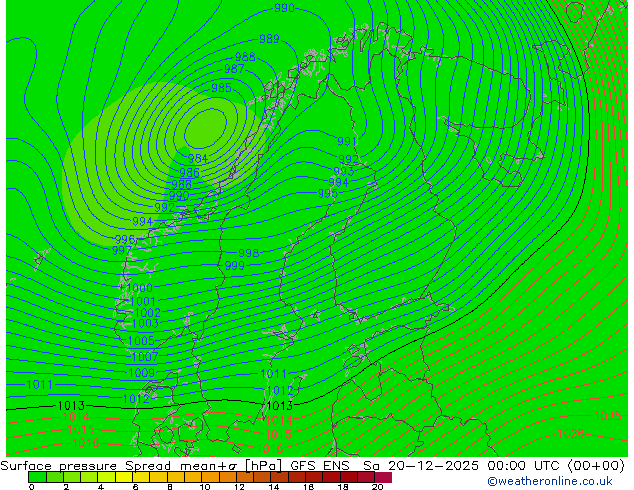This screenshot has height=490, width=634.
Task: Click the '20-12-2025' date text
Action: tap(433, 466)
